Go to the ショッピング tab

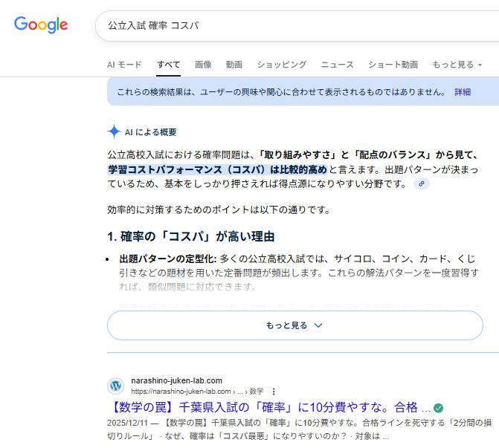click(x=281, y=65)
